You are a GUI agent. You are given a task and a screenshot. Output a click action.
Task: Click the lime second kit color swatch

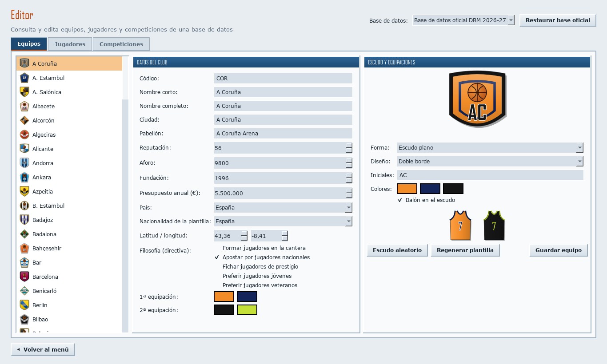point(247,310)
